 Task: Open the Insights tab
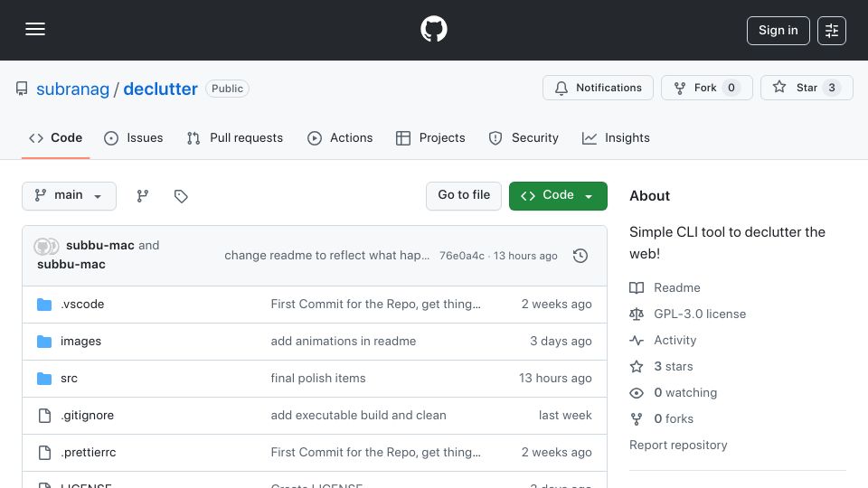616,137
